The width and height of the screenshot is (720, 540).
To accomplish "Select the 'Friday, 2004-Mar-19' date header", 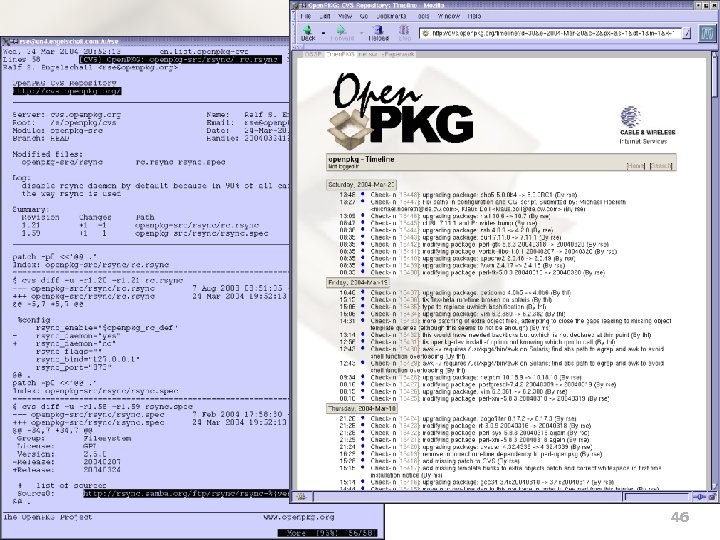I will [x=358, y=282].
